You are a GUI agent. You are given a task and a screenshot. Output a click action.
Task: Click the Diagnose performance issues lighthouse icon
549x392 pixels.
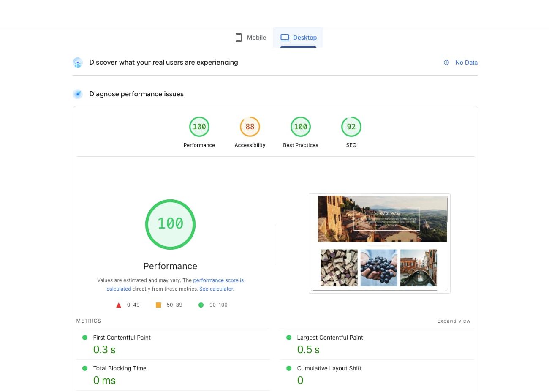tap(78, 94)
